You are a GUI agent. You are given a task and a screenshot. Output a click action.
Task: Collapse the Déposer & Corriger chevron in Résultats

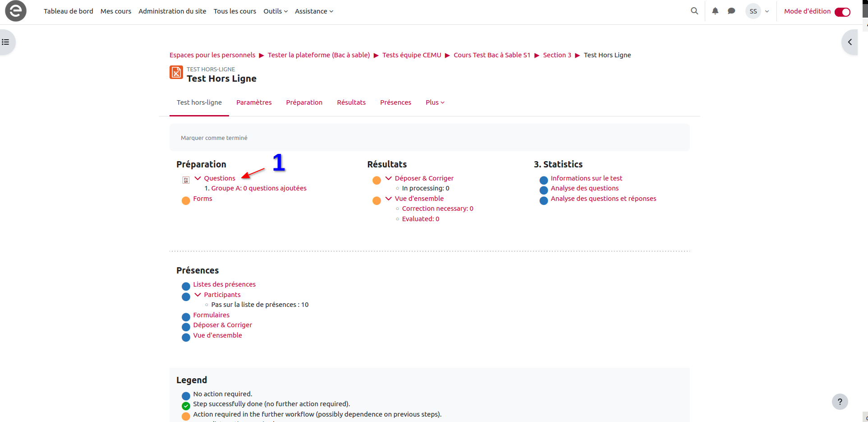click(388, 178)
